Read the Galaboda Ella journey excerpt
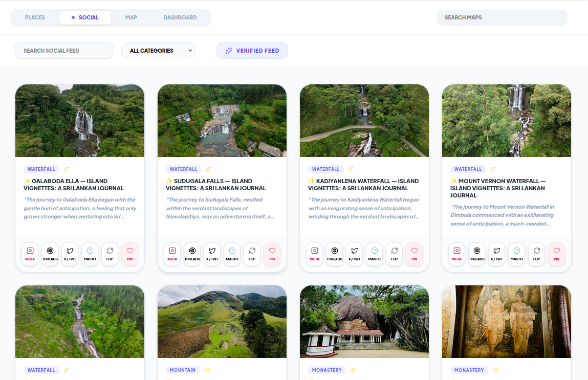The height and width of the screenshot is (380, 588). coord(80,208)
